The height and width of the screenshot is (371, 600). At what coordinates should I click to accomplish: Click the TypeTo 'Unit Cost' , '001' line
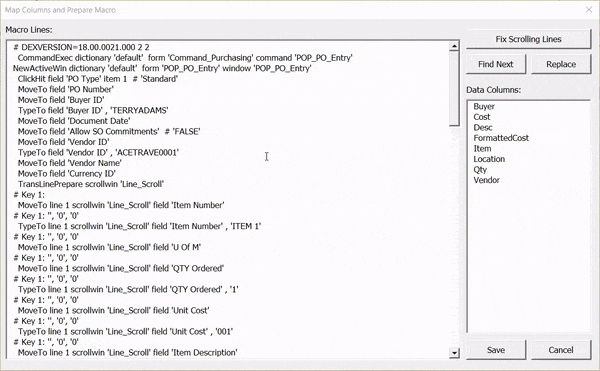[x=125, y=332]
